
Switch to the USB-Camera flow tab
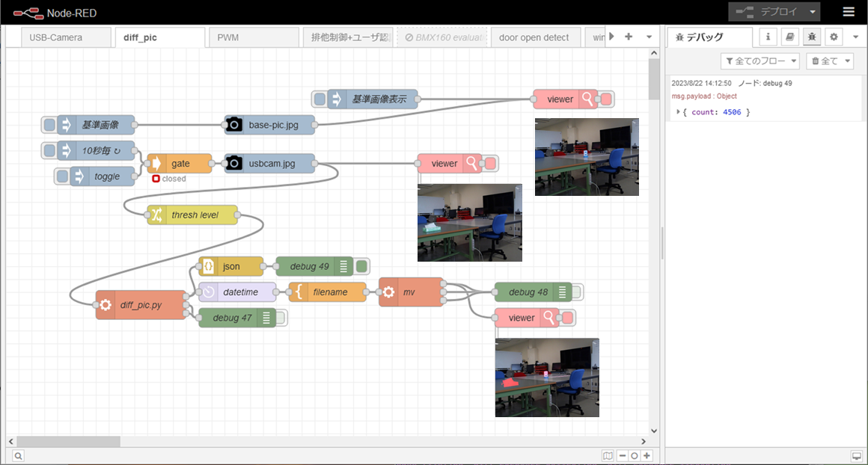coord(56,37)
